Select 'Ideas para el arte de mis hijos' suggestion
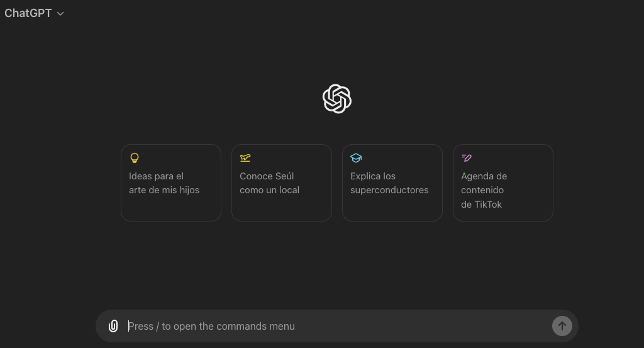644x348 pixels. [x=171, y=182]
